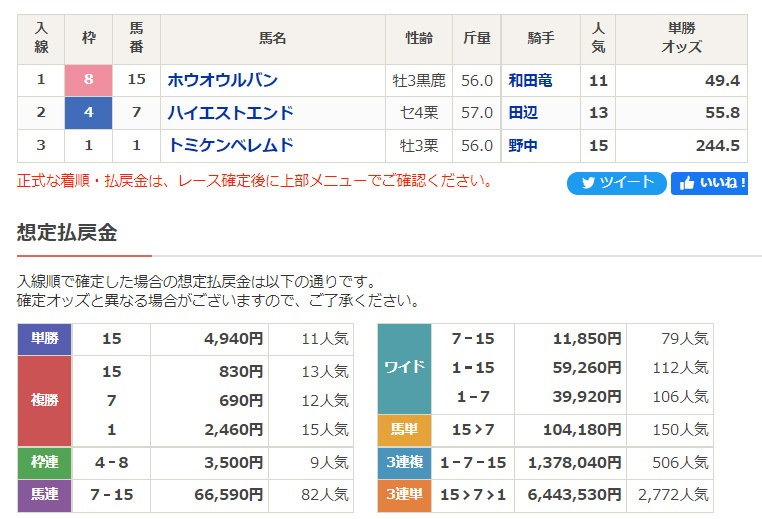Click the セ4栗 sex-age cell

[419, 113]
